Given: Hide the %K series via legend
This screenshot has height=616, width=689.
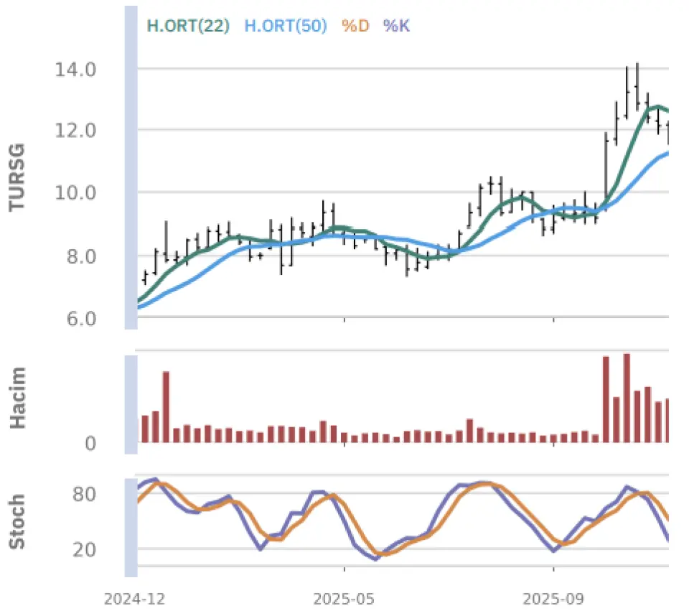Looking at the screenshot, I should pos(396,26).
